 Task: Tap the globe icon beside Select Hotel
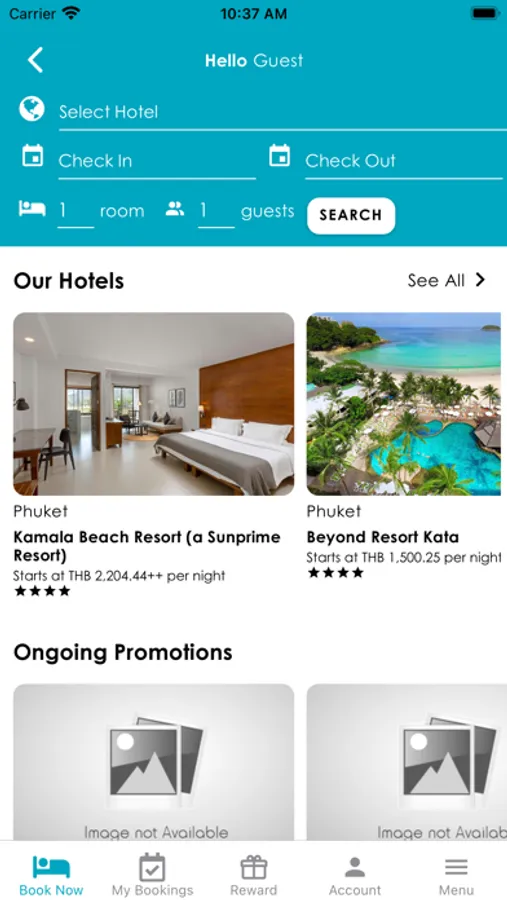(x=32, y=108)
